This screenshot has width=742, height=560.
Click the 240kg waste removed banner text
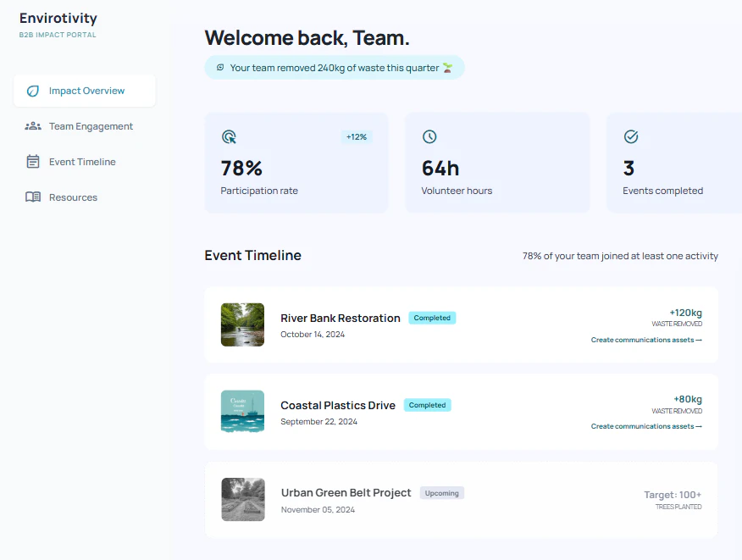click(335, 68)
